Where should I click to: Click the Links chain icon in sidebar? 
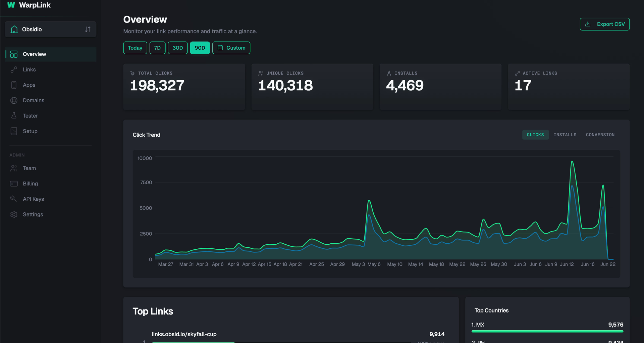coord(14,69)
